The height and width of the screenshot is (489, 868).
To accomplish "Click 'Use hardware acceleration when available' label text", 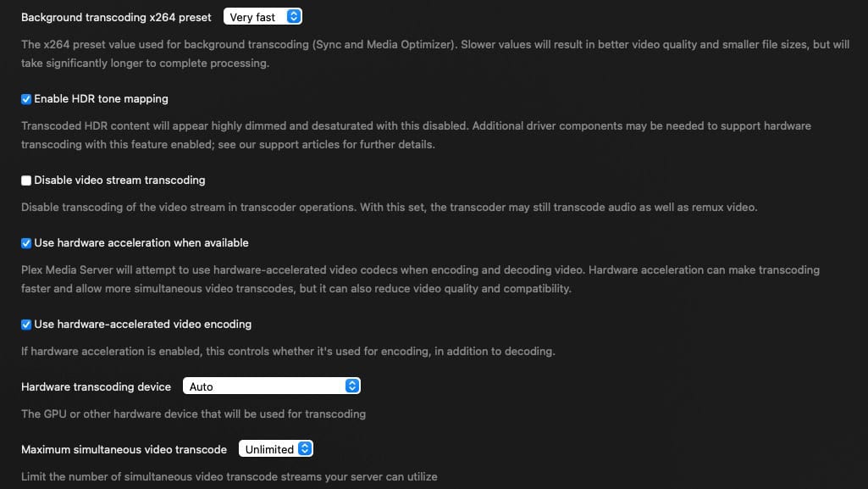I will coord(141,242).
